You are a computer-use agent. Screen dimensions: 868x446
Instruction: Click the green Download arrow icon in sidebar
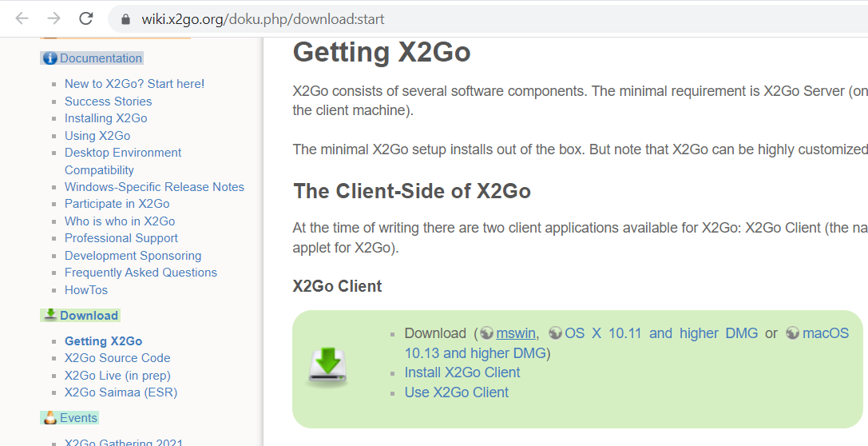coord(50,315)
